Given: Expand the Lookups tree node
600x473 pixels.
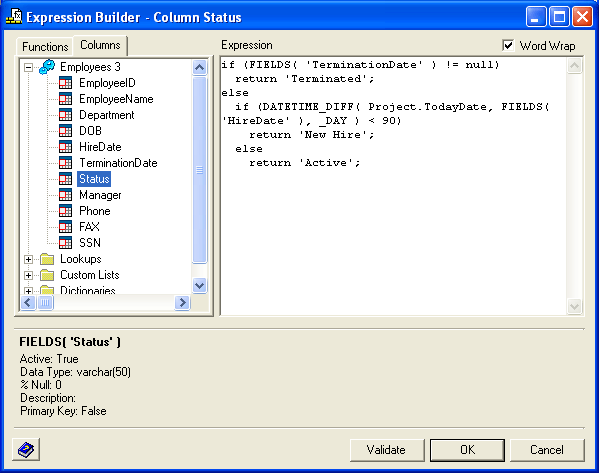Looking at the screenshot, I should [29, 259].
